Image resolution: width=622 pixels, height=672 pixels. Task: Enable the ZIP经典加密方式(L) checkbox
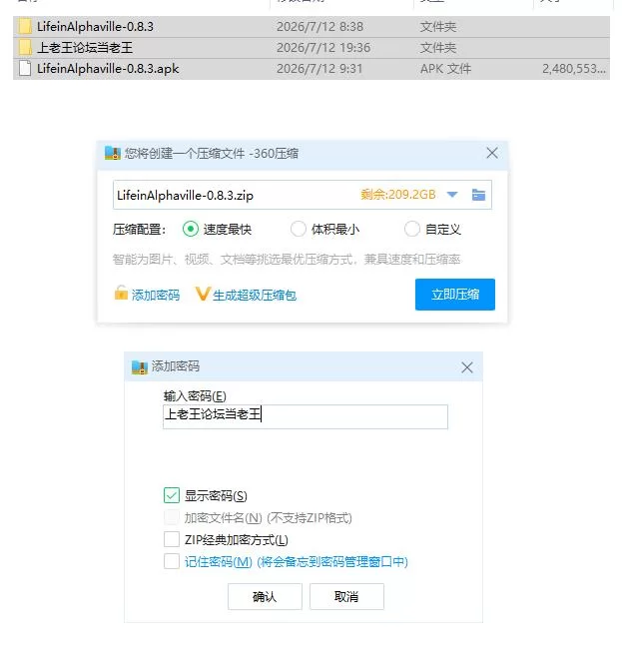172,539
